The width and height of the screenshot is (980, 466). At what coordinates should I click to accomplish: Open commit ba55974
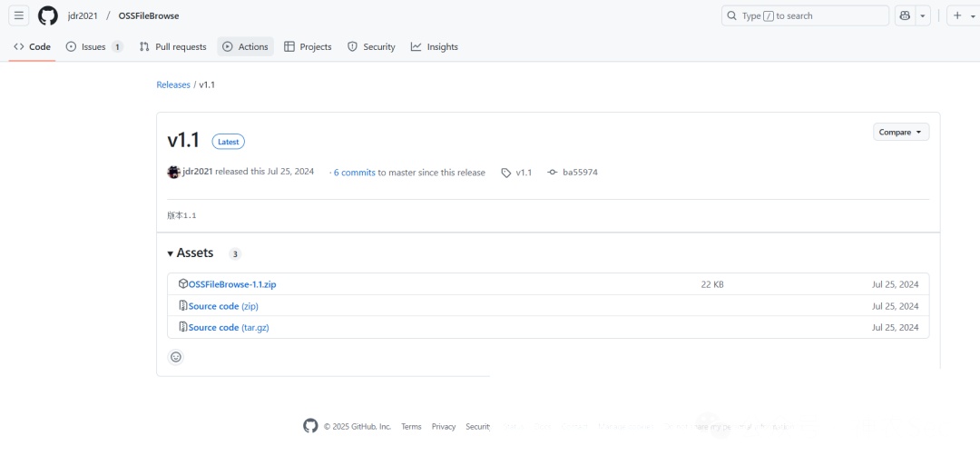[x=580, y=172]
